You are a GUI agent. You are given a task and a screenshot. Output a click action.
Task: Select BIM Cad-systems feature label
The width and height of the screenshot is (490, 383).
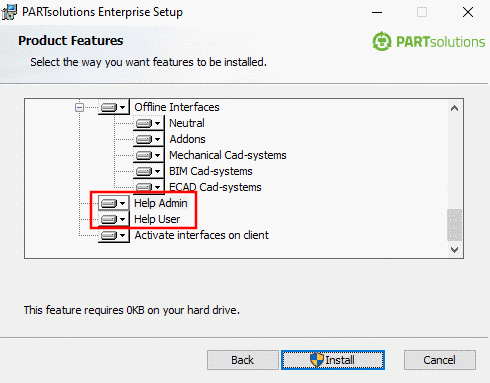click(x=211, y=171)
